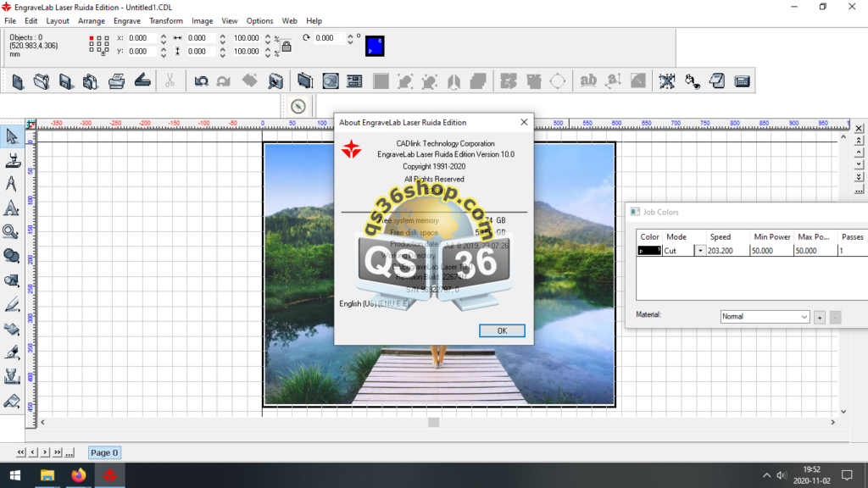This screenshot has height=488, width=868.
Task: Click the x position input field
Action: point(142,38)
